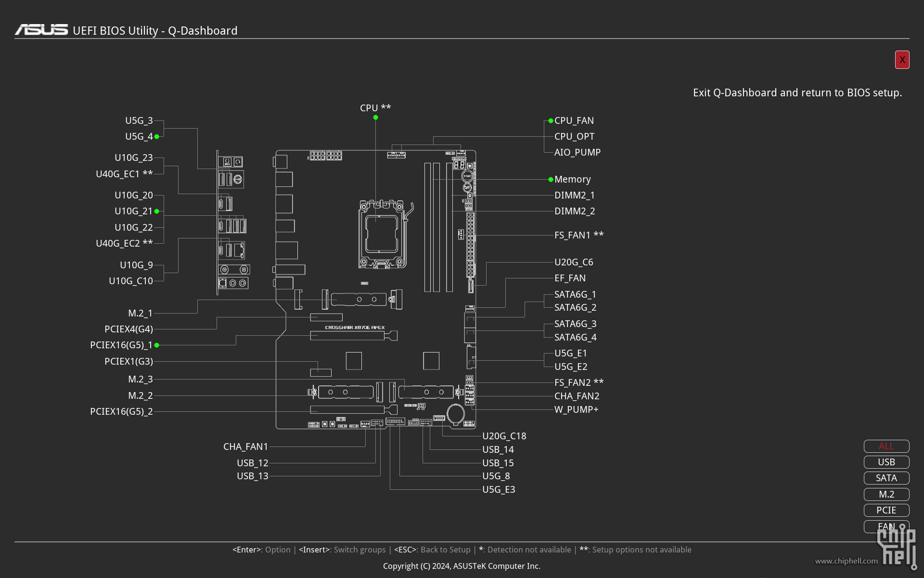Select the U5G_8 connector label
Image resolution: width=924 pixels, height=578 pixels.
click(x=496, y=476)
